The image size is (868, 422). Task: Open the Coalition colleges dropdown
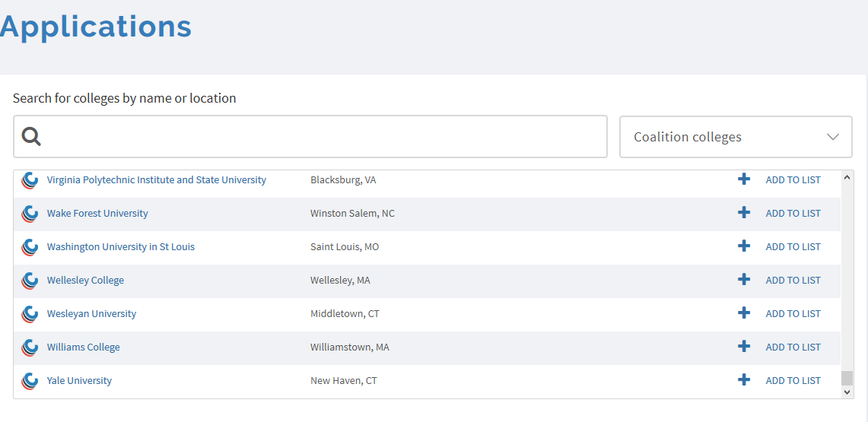pyautogui.click(x=736, y=137)
